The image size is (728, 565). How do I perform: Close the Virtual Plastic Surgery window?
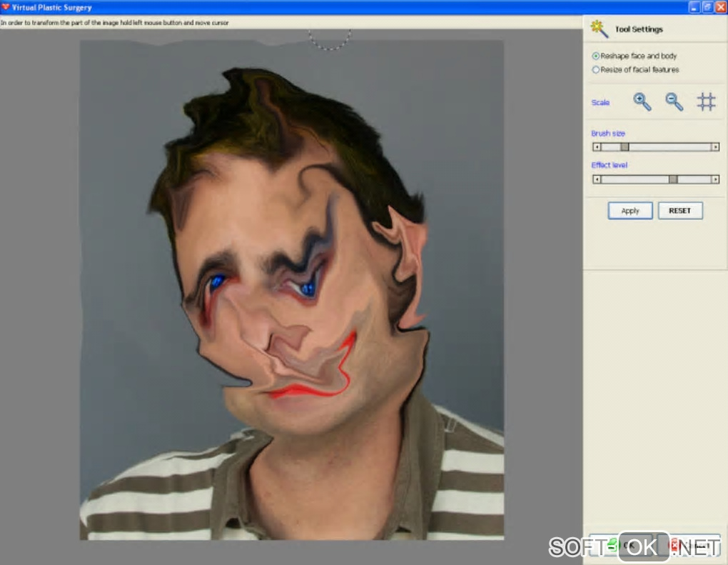(x=721, y=7)
